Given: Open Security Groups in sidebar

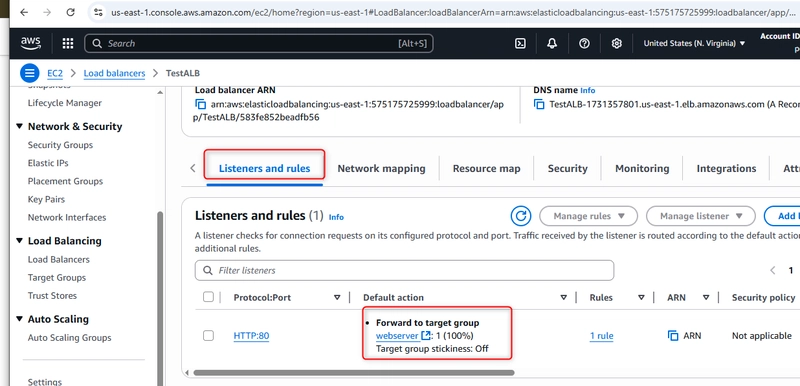Looking at the screenshot, I should tap(60, 145).
